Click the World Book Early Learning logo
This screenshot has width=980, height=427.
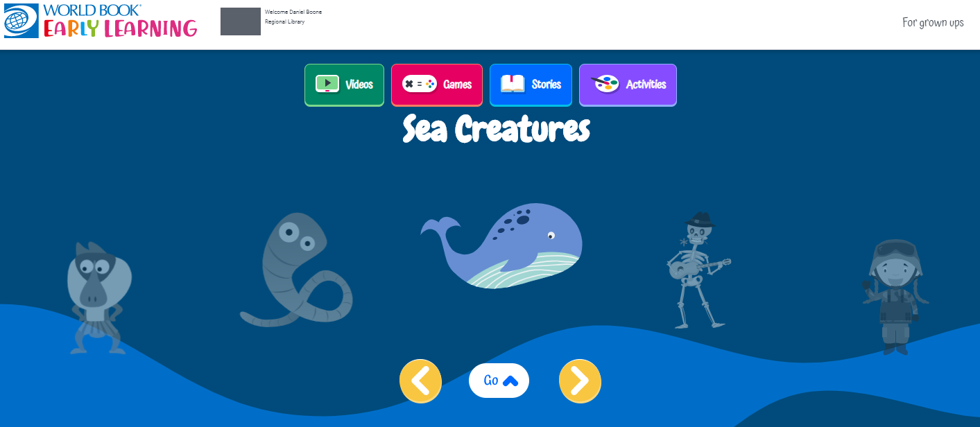[x=101, y=21]
